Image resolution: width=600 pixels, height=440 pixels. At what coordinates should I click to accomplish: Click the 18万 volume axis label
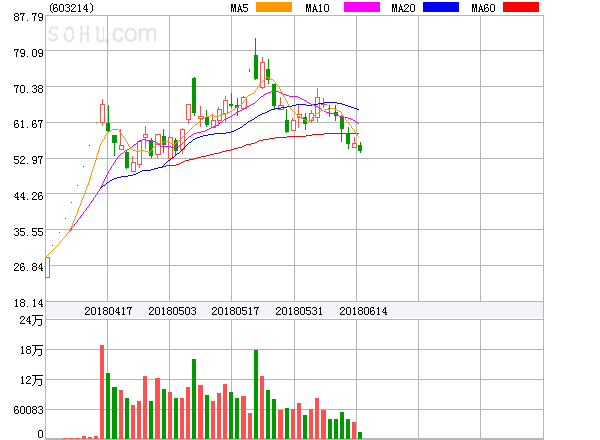click(31, 350)
